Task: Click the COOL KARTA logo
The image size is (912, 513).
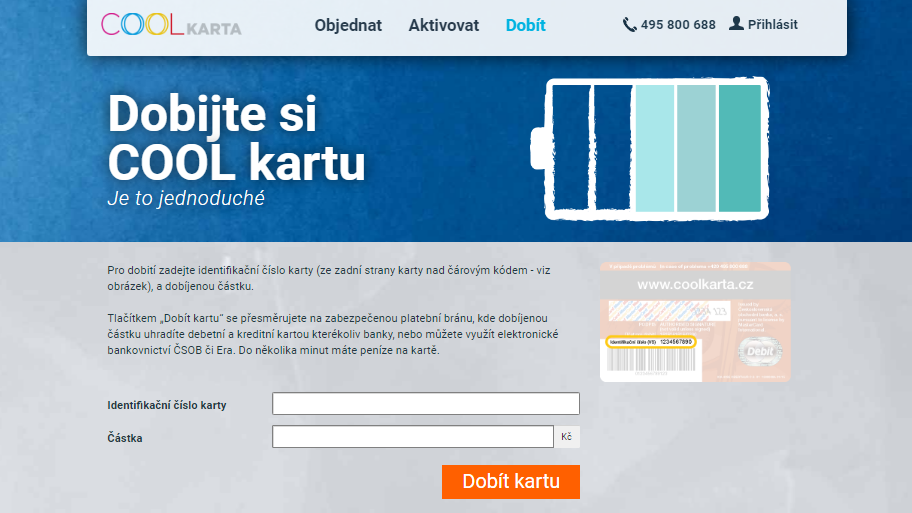Action: pos(171,25)
